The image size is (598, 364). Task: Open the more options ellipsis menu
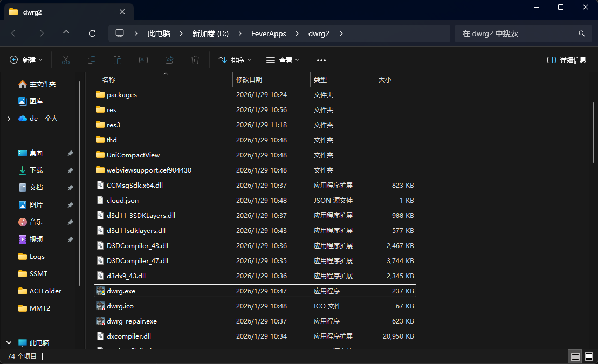(x=321, y=60)
